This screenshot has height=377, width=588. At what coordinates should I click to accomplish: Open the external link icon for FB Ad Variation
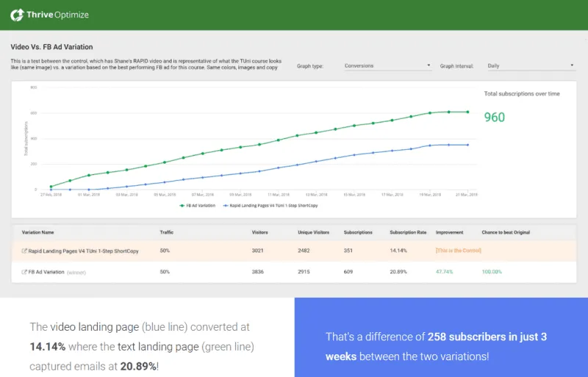24,272
